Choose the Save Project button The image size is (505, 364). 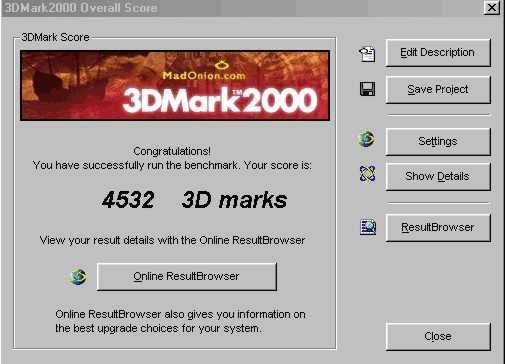point(438,89)
